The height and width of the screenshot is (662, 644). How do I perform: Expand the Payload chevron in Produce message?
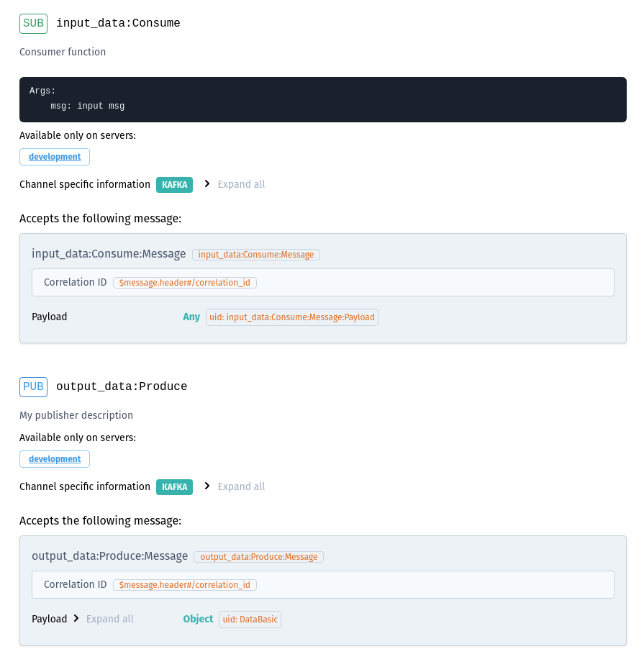[76, 619]
